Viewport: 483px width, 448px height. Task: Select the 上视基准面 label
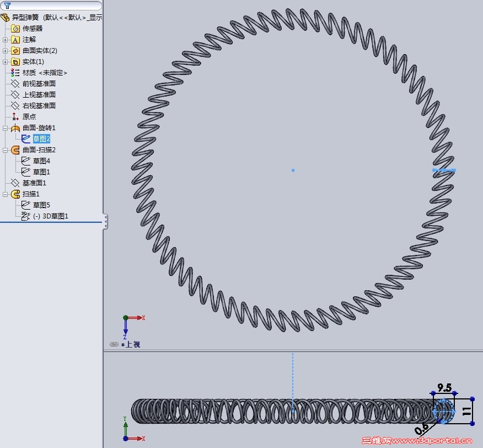click(39, 95)
